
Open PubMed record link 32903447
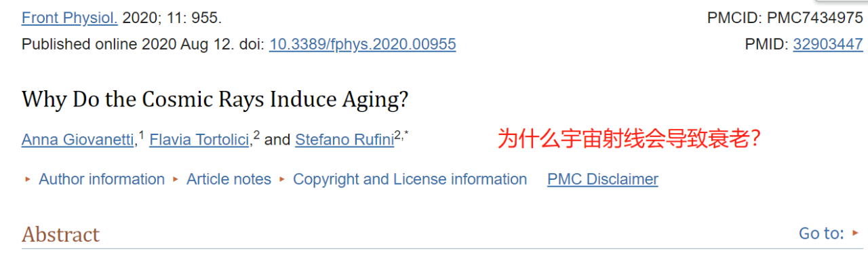tap(828, 45)
